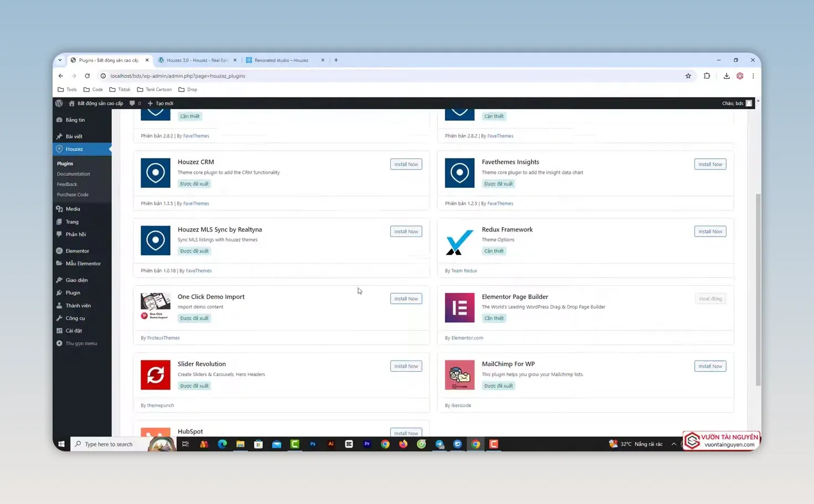
Task: Open Windows Start menu
Action: (61, 444)
